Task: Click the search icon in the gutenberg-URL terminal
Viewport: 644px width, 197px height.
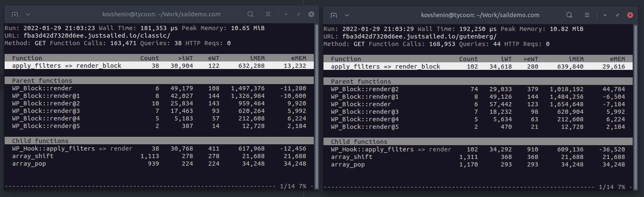Action: click(x=569, y=15)
